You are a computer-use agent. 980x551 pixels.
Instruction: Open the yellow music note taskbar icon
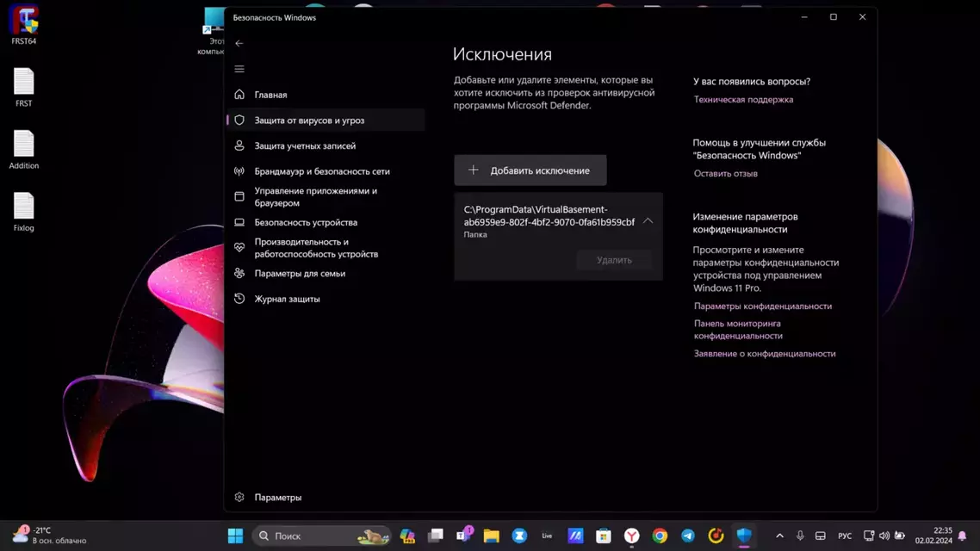pos(716,536)
